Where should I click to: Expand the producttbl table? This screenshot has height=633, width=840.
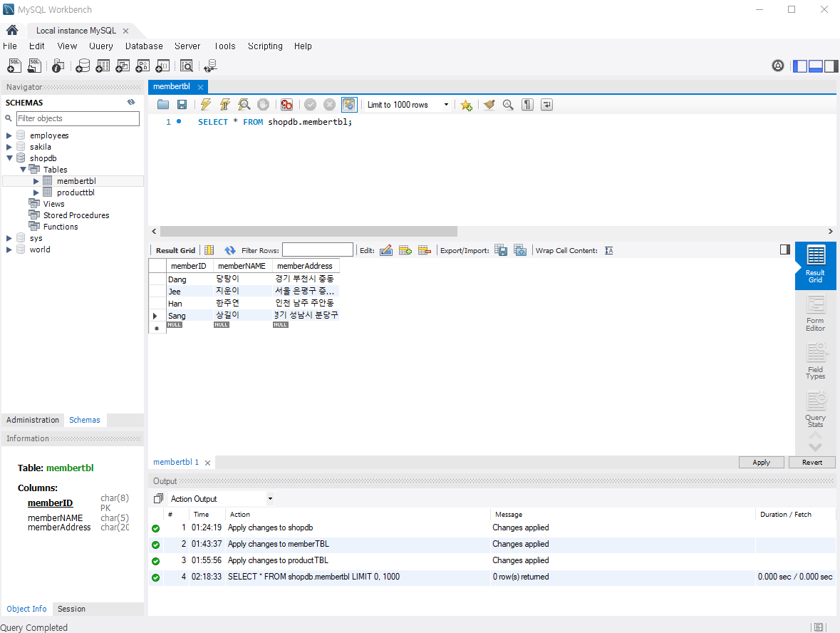(36, 192)
